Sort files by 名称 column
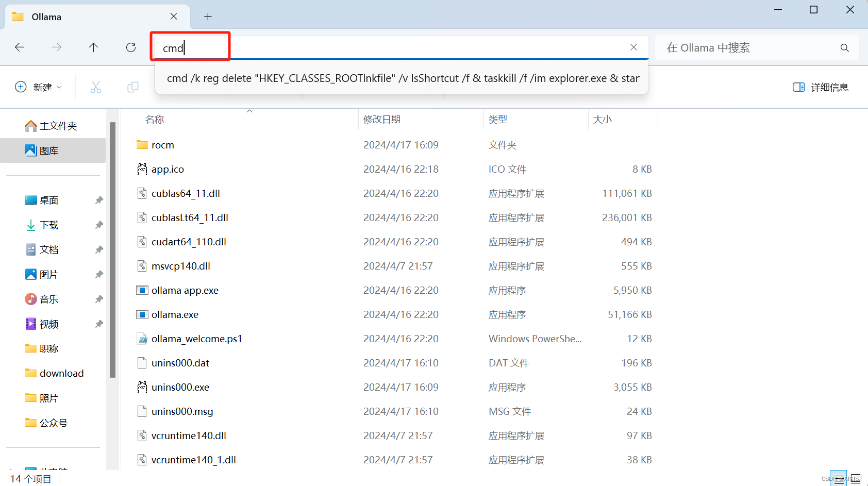 coord(155,120)
